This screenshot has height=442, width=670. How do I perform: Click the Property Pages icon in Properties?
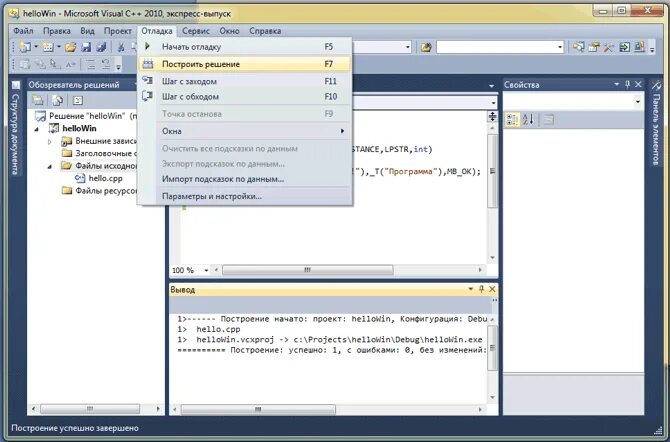(x=549, y=120)
